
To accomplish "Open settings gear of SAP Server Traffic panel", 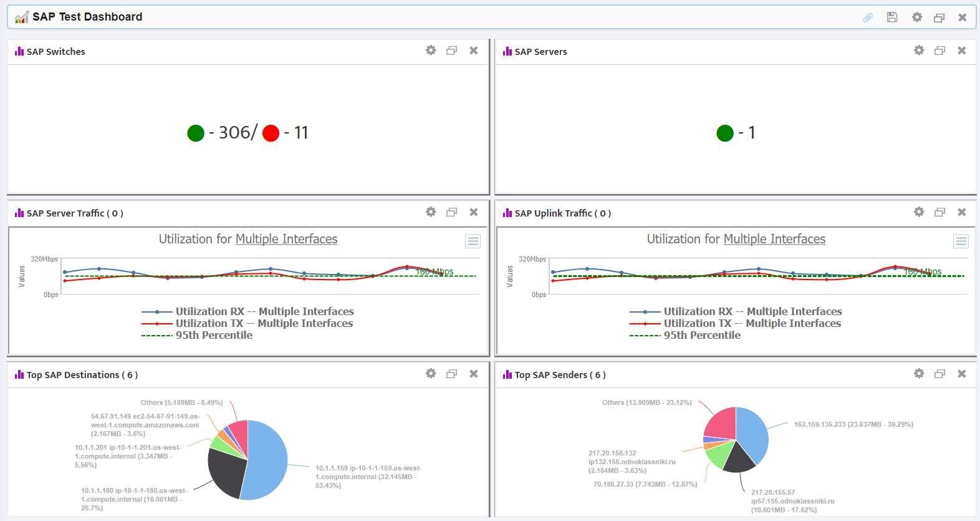I will pyautogui.click(x=431, y=212).
